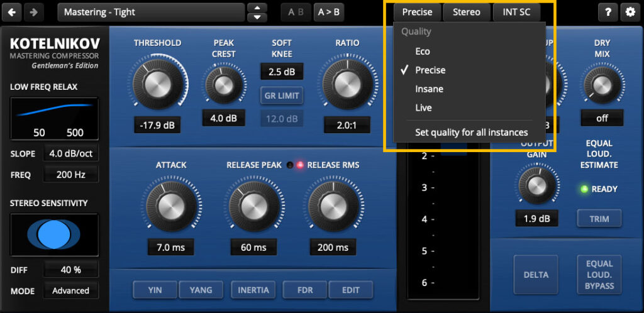Click the gain reduction meter
The image size is (644, 313).
[443, 221]
